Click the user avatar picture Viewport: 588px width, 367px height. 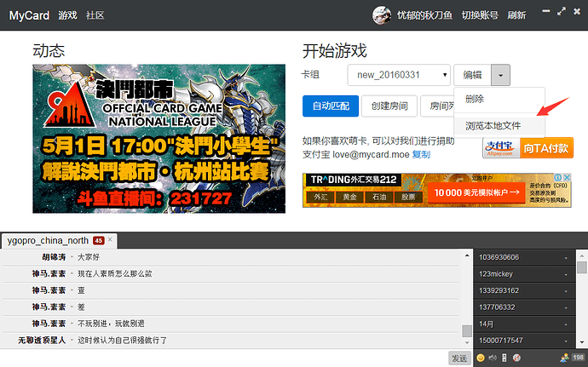383,14
